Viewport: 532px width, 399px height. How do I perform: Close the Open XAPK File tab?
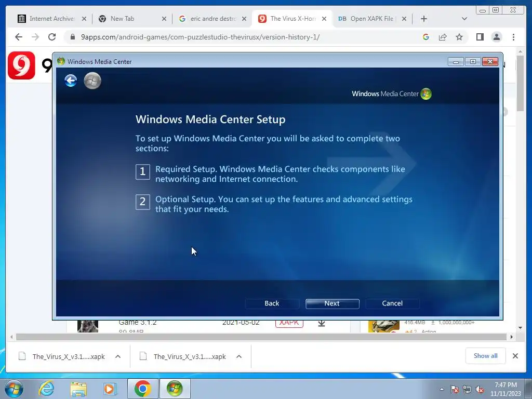[404, 19]
